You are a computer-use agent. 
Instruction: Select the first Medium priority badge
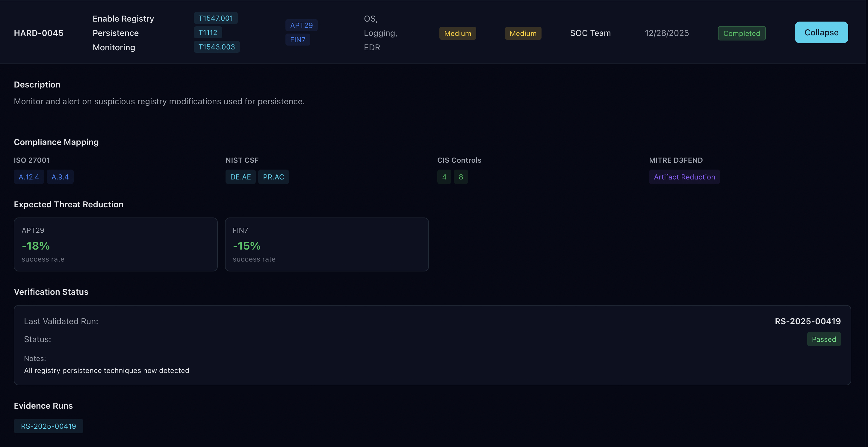[458, 33]
